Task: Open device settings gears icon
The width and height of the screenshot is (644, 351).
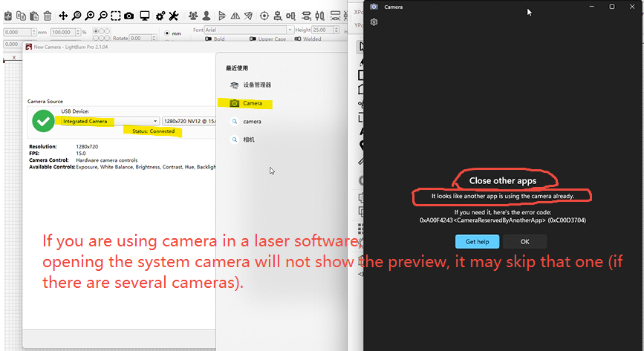Action: [160, 16]
